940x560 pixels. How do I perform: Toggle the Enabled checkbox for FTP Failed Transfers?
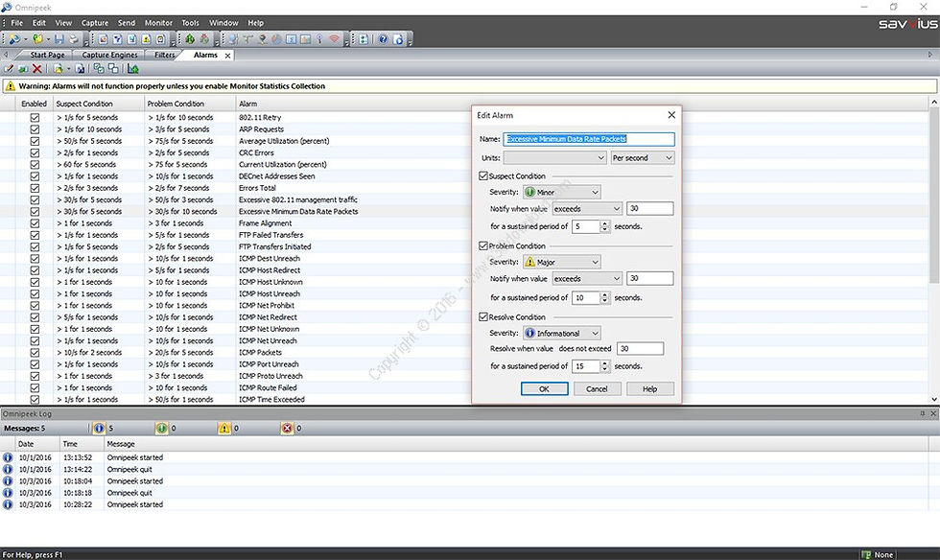coord(35,235)
